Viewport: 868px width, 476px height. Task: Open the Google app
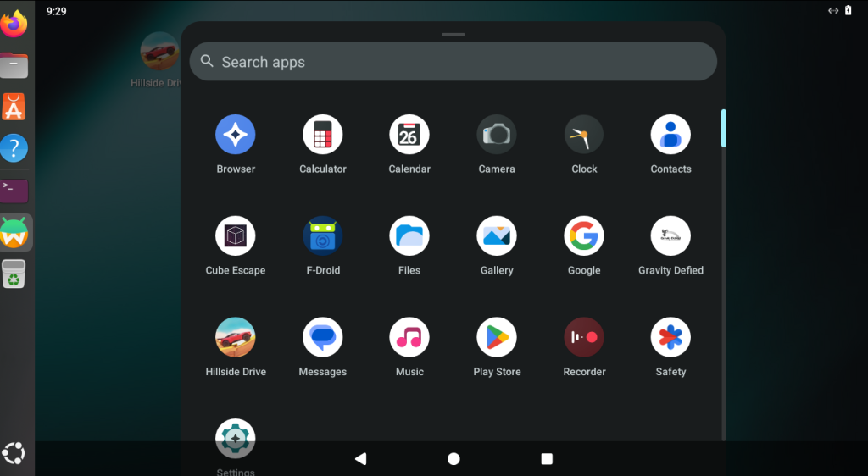point(584,236)
